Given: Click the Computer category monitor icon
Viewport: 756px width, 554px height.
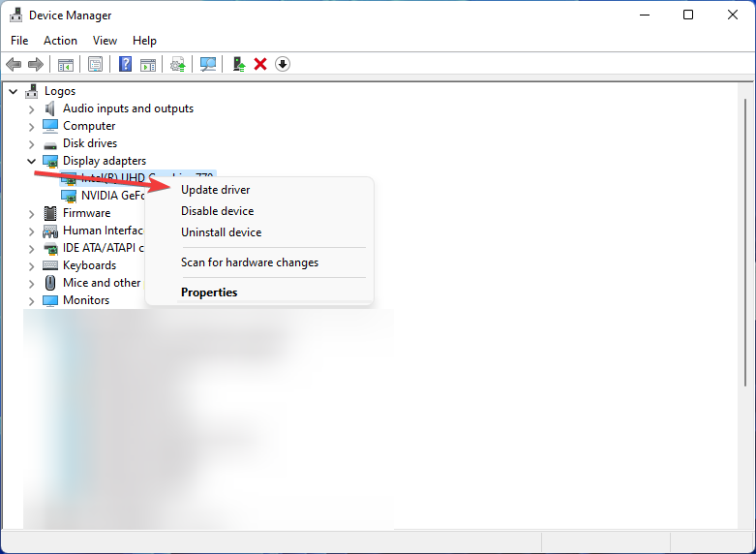Looking at the screenshot, I should [x=50, y=126].
